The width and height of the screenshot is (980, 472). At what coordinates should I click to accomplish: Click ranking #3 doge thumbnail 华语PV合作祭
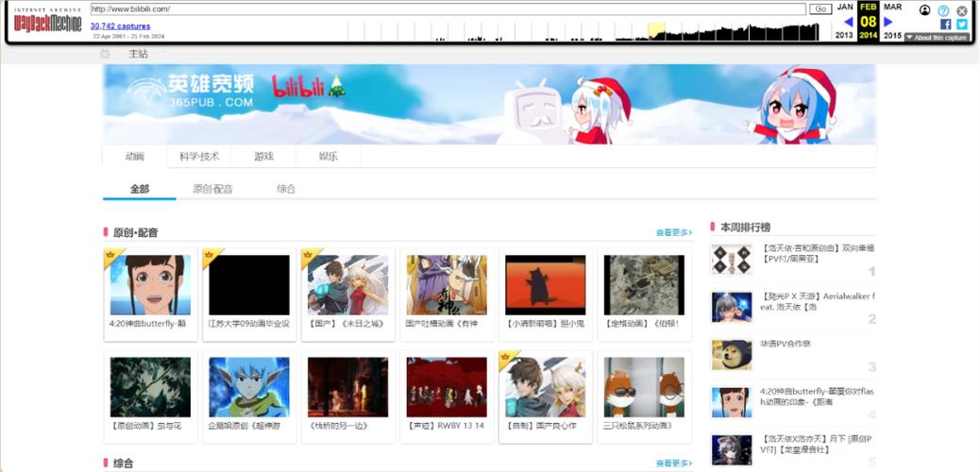tap(732, 355)
